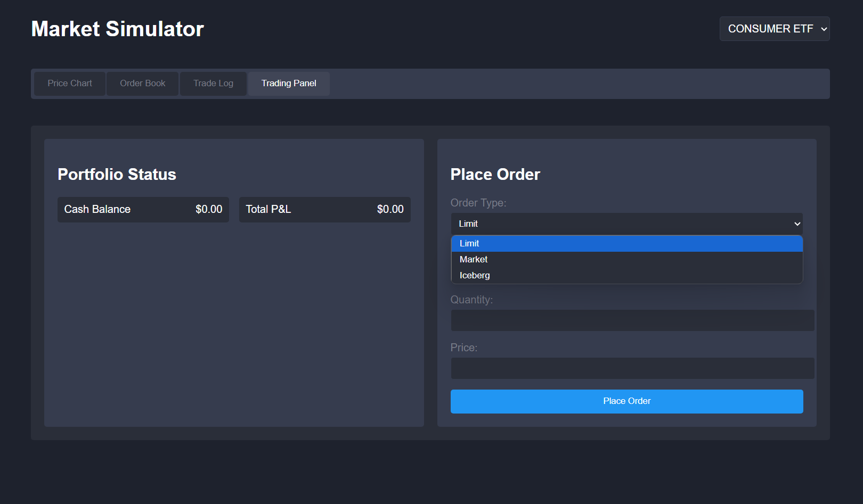Viewport: 863px width, 504px height.
Task: Click the Place Order panel heading
Action: coord(495,175)
